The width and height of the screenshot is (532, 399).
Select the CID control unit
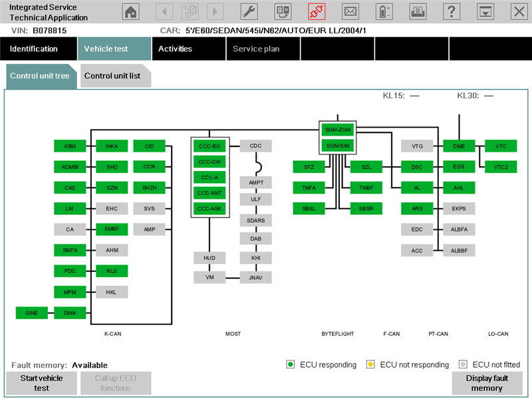click(149, 146)
